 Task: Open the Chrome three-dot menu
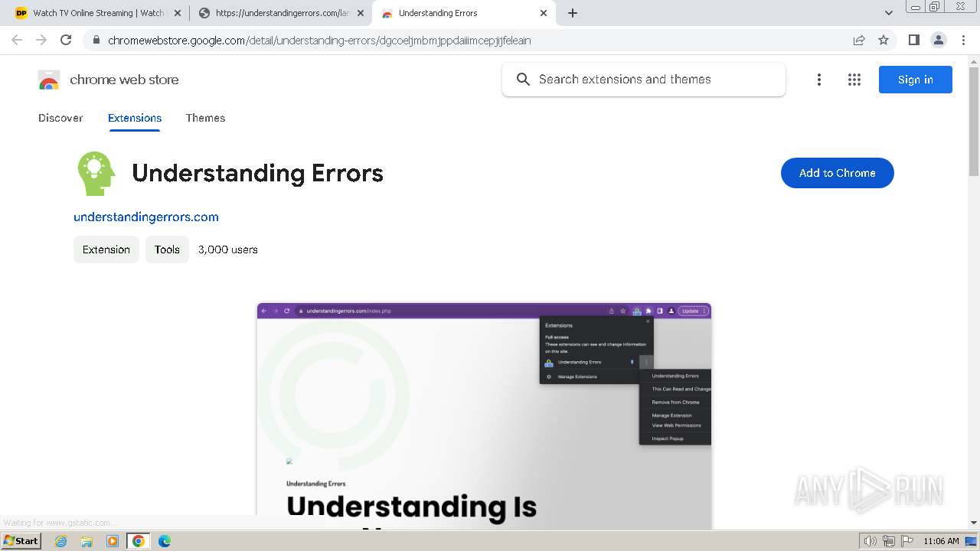tap(963, 40)
